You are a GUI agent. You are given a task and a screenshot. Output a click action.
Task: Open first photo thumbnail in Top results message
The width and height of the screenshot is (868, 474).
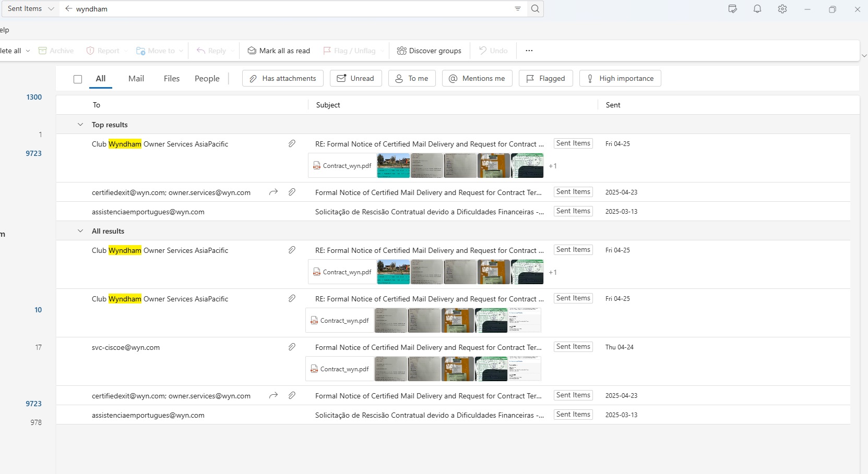pyautogui.click(x=394, y=166)
